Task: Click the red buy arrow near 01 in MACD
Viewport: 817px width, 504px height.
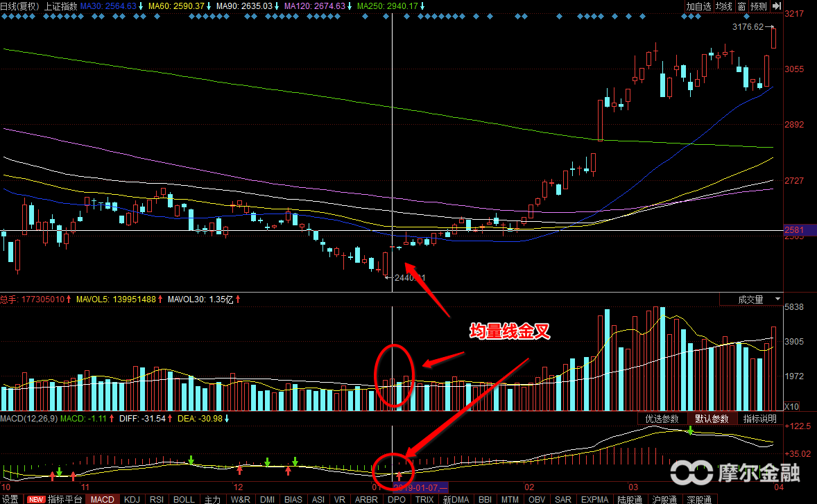Action: coord(399,476)
